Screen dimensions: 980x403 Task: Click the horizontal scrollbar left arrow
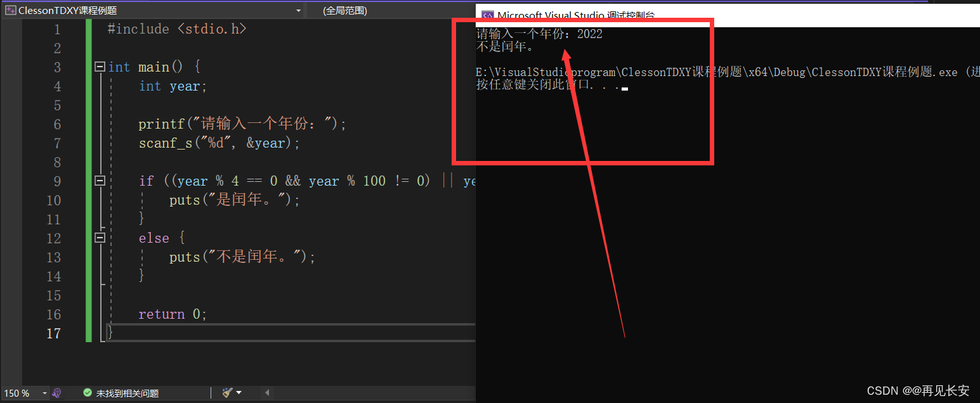[x=267, y=393]
